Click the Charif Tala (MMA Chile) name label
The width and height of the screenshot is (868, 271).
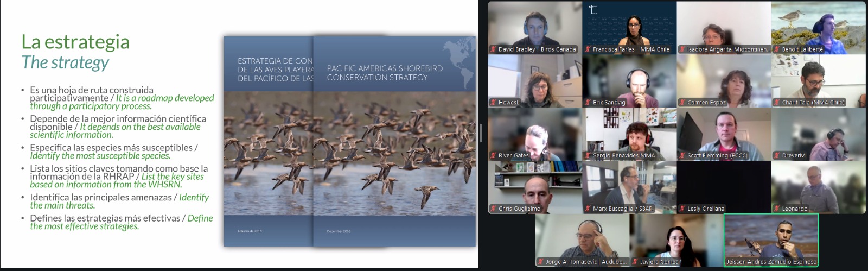coord(813,103)
